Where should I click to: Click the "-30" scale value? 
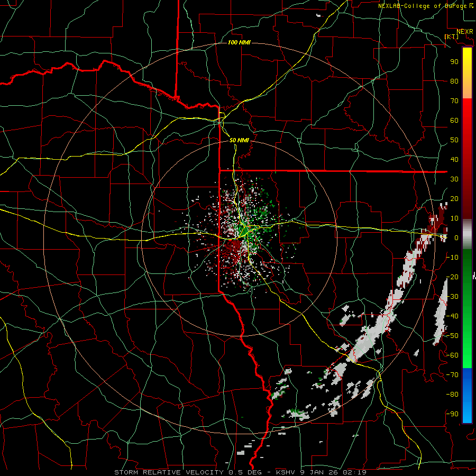pos(453,297)
